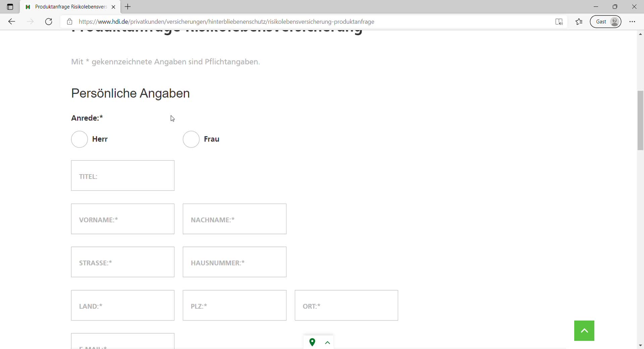Click the browser back arrow
The image size is (644, 349).
coord(12,22)
